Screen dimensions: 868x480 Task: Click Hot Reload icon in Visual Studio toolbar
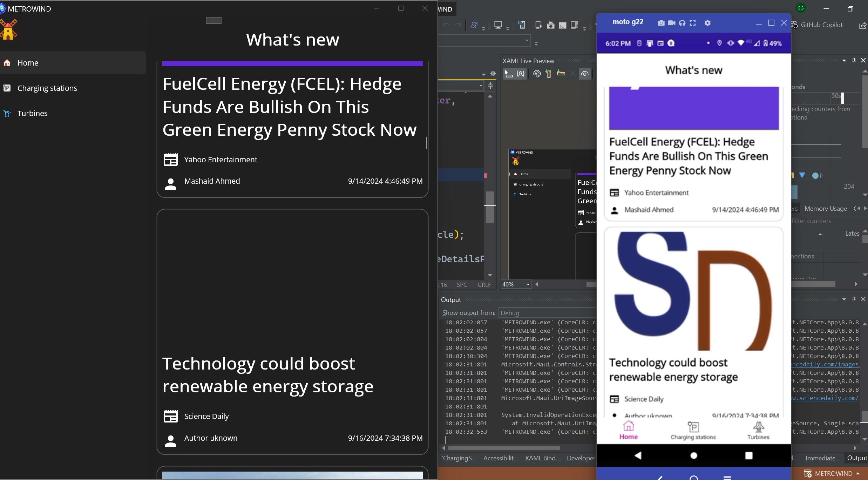click(474, 25)
